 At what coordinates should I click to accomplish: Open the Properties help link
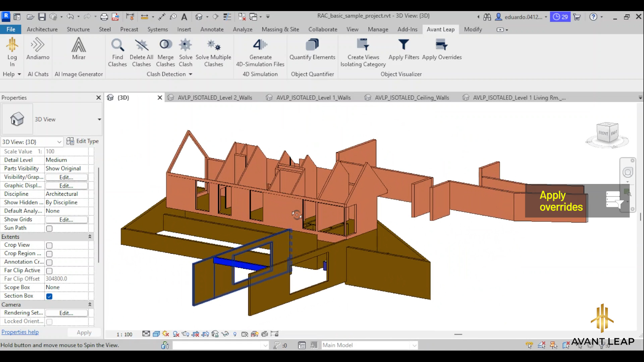point(20,332)
